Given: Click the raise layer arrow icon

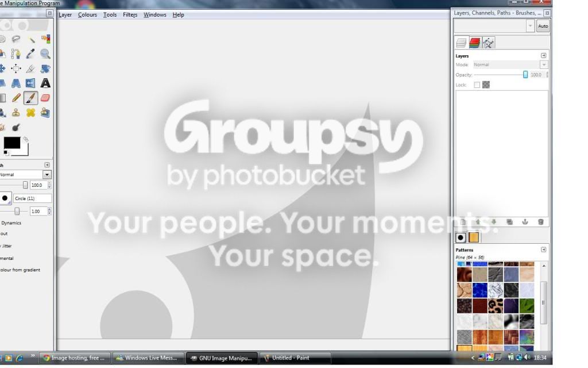Looking at the screenshot, I should (x=478, y=222).
